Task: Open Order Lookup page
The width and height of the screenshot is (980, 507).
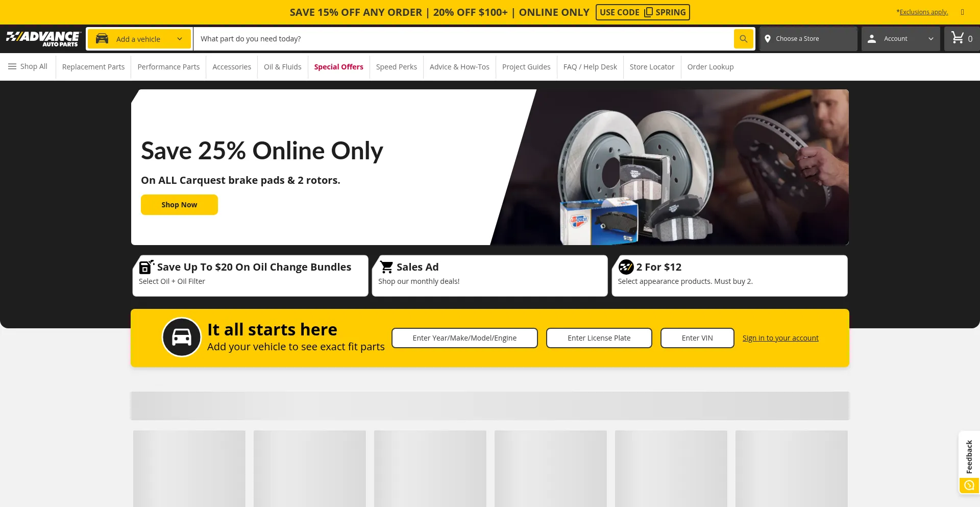Action: coord(710,67)
